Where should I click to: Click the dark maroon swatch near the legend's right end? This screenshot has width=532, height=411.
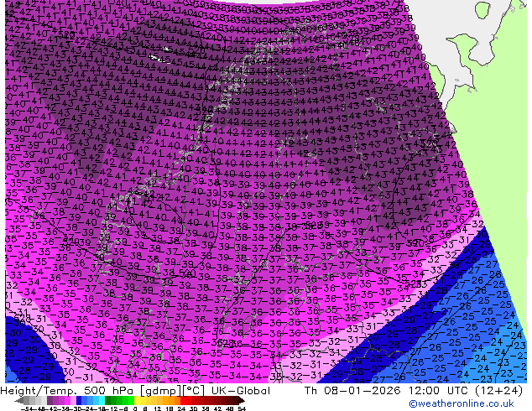coord(231,400)
